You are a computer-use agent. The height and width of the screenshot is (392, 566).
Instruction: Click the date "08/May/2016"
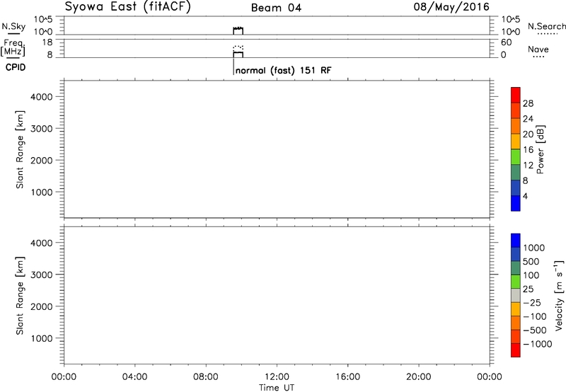[451, 7]
